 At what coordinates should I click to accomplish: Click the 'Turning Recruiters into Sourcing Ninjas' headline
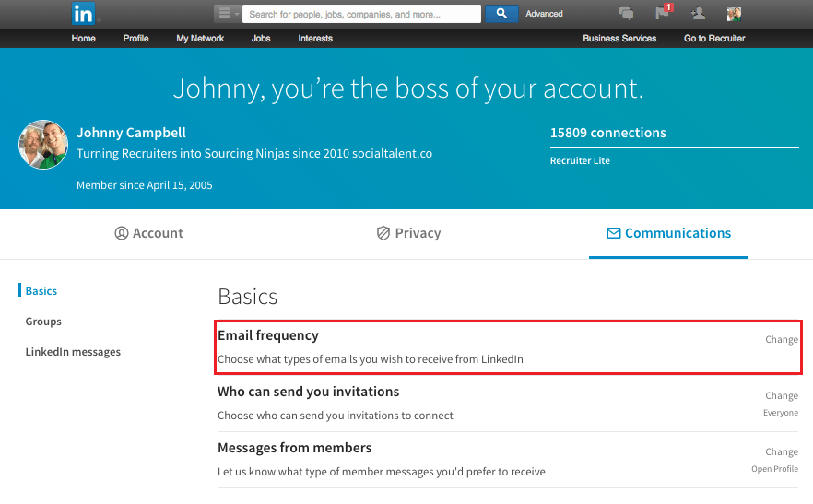point(254,154)
